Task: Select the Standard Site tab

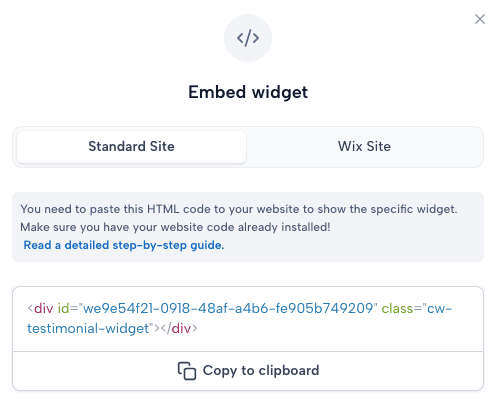Action: pos(131,147)
